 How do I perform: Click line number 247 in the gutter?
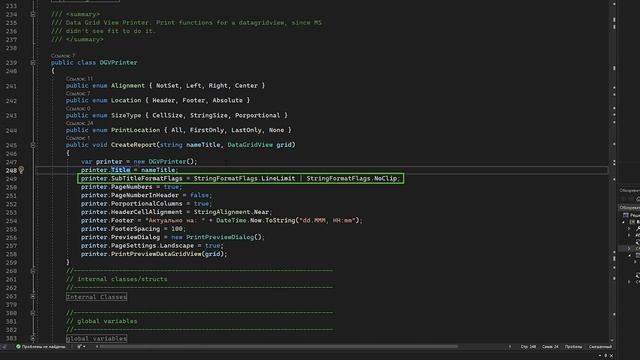coord(11,162)
